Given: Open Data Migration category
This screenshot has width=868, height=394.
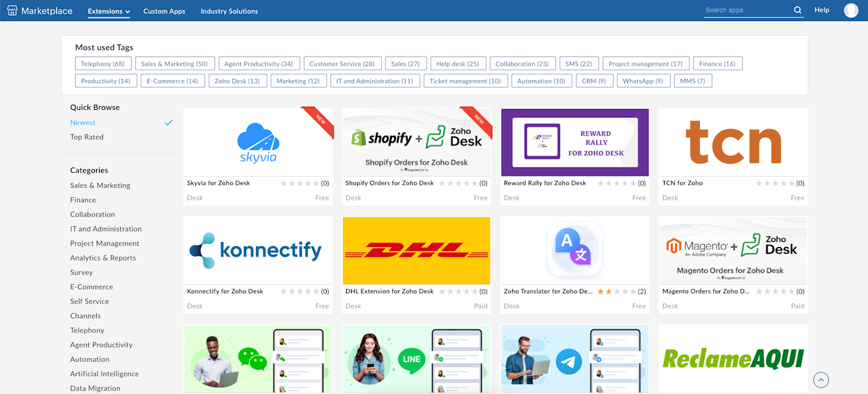Looking at the screenshot, I should (x=95, y=388).
